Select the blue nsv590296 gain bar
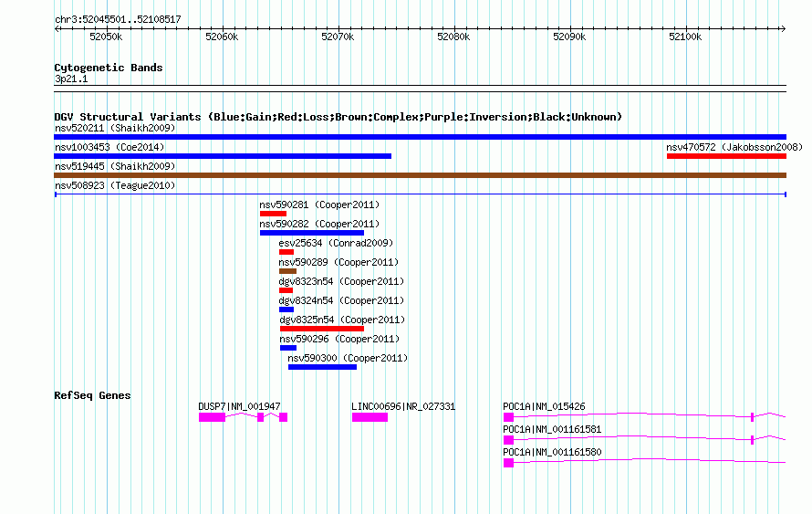Image resolution: width=812 pixels, height=514 pixels. [x=288, y=348]
